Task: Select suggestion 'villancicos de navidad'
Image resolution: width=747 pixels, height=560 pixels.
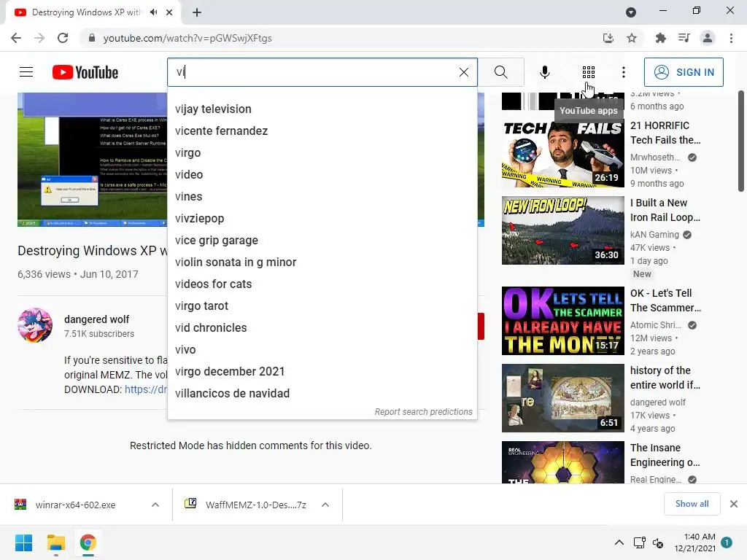Action: point(322,394)
